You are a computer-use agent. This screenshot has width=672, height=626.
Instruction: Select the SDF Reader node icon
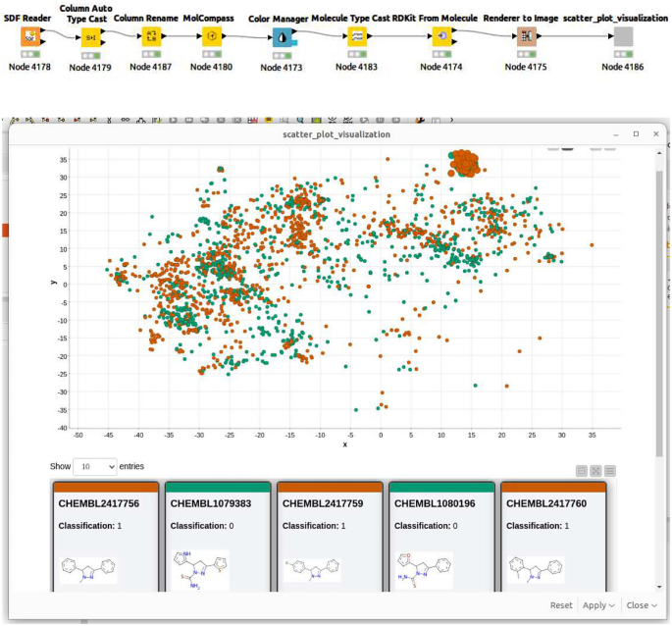(32, 37)
